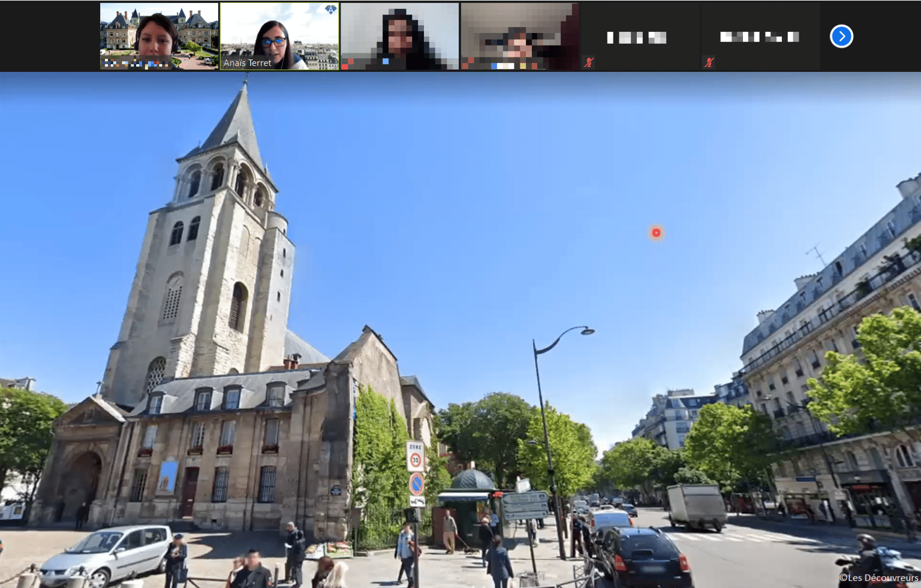Select the third participant's video tile
921x588 pixels.
(x=399, y=36)
